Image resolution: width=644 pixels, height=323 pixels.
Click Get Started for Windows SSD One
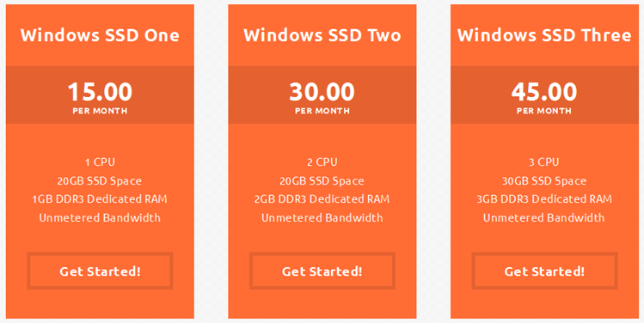[x=100, y=271]
